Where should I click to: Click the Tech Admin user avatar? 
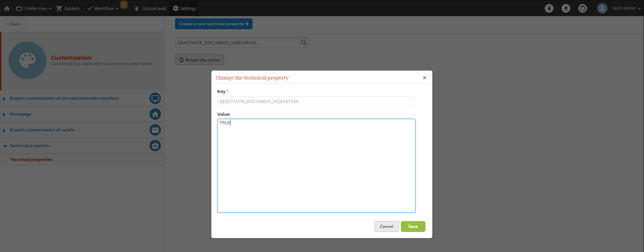602,8
